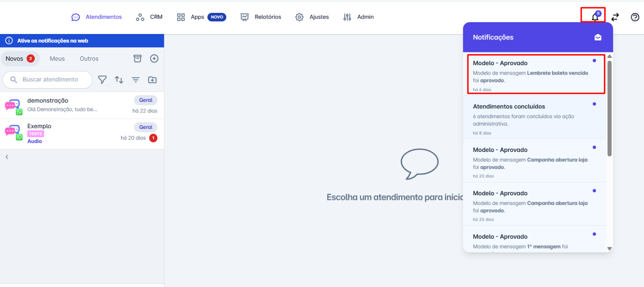Open the Relatórios menu
This screenshot has width=644, height=287.
tap(261, 17)
